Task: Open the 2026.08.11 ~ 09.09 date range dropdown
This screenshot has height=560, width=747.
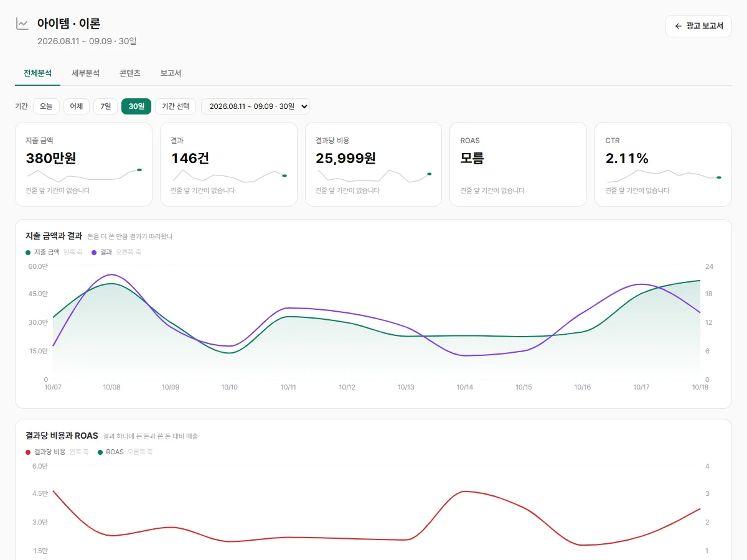Action: (x=255, y=106)
